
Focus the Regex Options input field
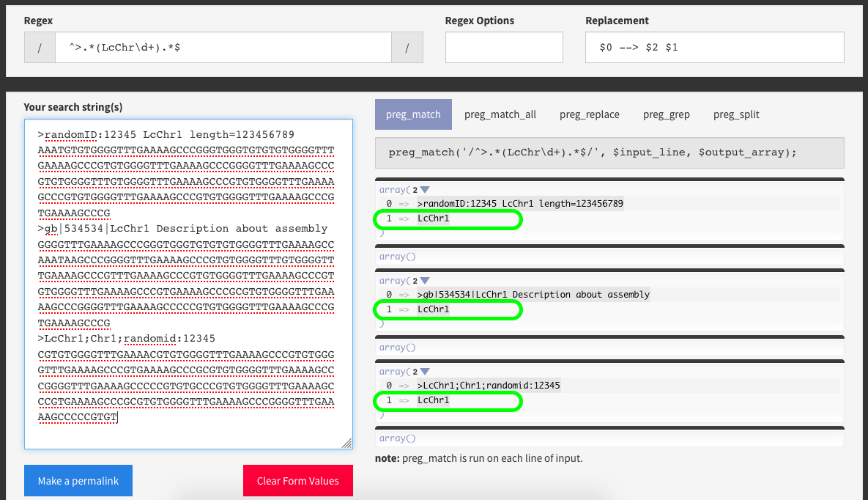click(x=504, y=48)
